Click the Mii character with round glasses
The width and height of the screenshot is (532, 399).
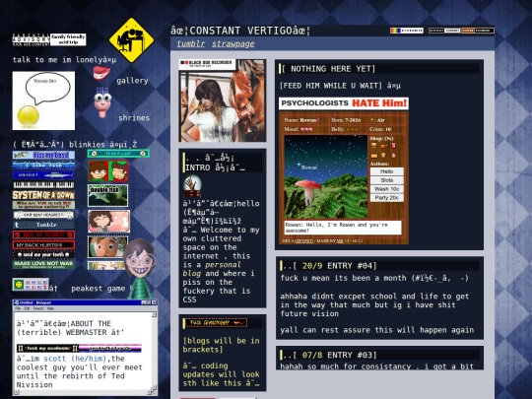coord(140,268)
